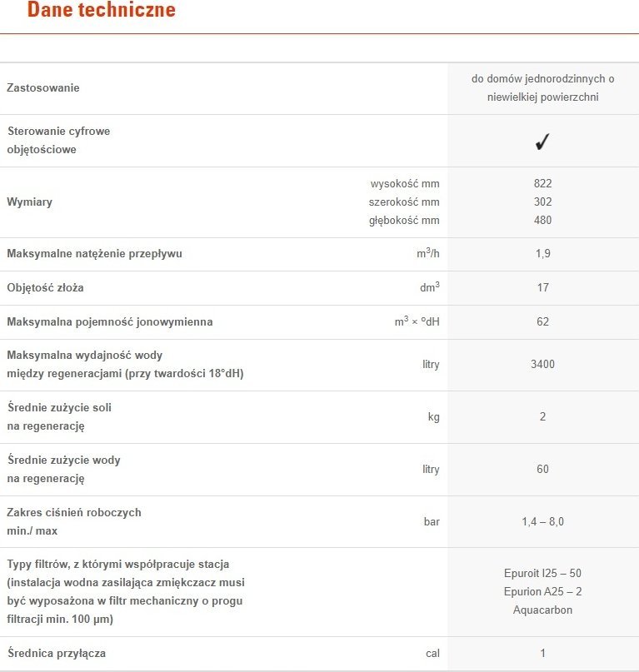Image resolution: width=639 pixels, height=672 pixels.
Task: Click the 'Średnica przyłącza' label
Action: tap(57, 653)
